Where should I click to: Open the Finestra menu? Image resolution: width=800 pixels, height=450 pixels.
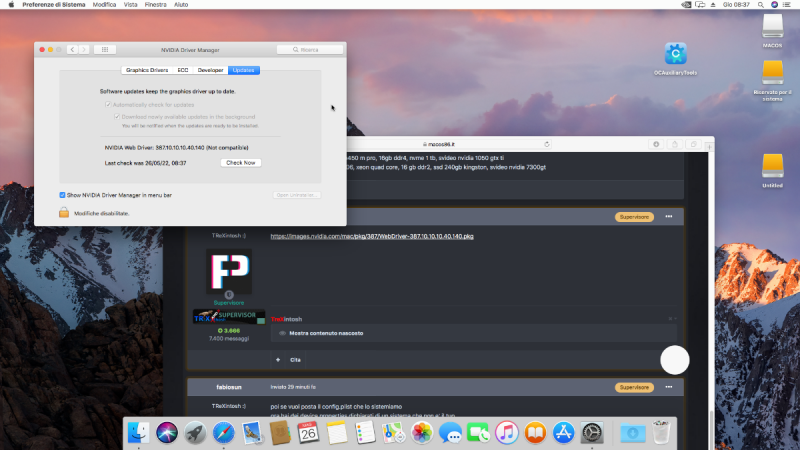[x=156, y=5]
